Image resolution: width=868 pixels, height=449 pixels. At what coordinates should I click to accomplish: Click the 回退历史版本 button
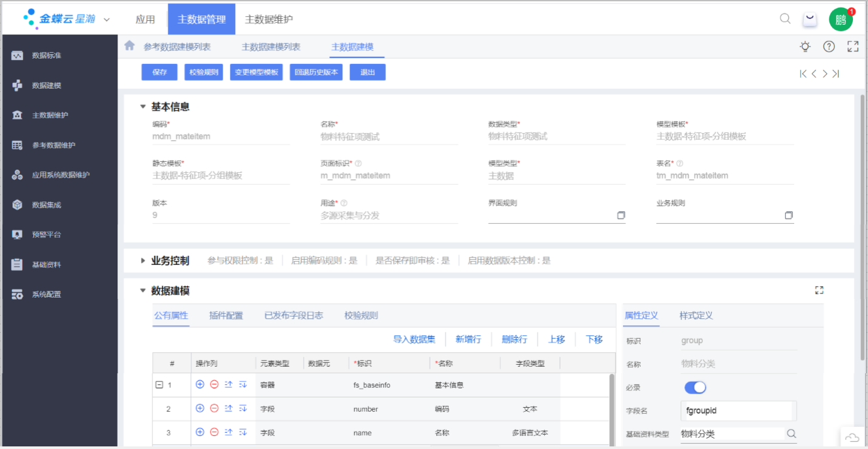click(x=316, y=72)
